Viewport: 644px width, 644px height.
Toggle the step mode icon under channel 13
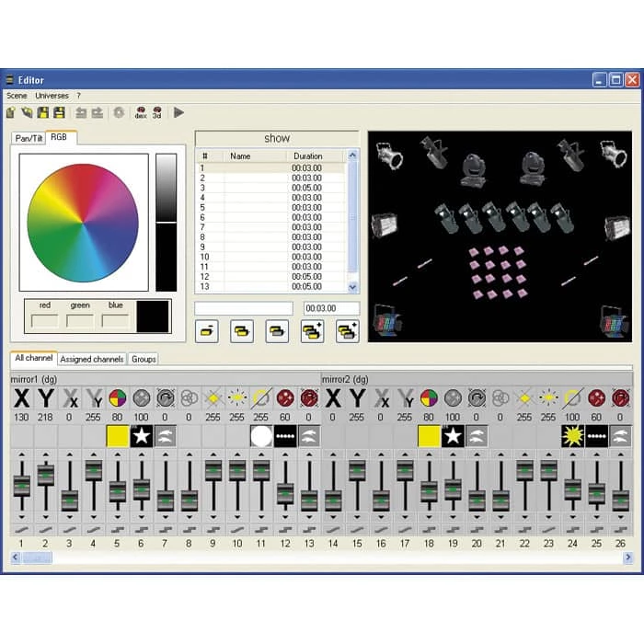309,529
